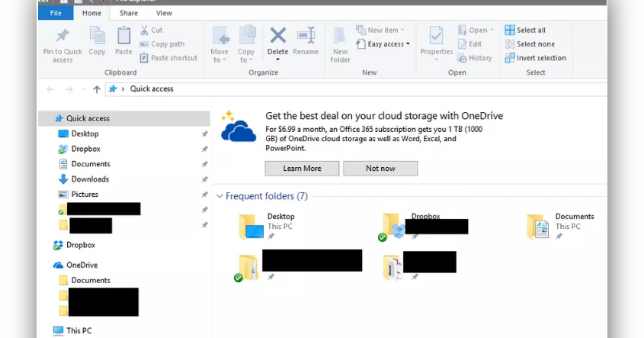The width and height of the screenshot is (644, 338).
Task: Open pinned Dropbox under Quick access
Action: click(86, 149)
